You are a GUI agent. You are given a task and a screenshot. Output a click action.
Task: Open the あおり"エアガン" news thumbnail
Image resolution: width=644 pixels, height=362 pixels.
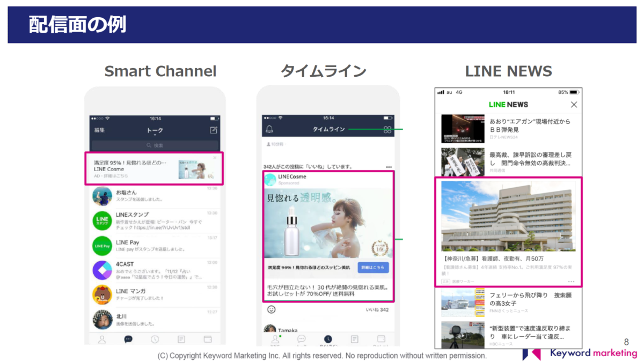(x=463, y=129)
